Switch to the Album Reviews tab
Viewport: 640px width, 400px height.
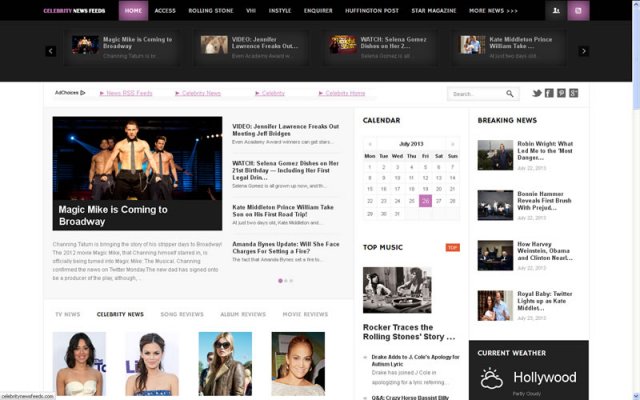tap(243, 314)
